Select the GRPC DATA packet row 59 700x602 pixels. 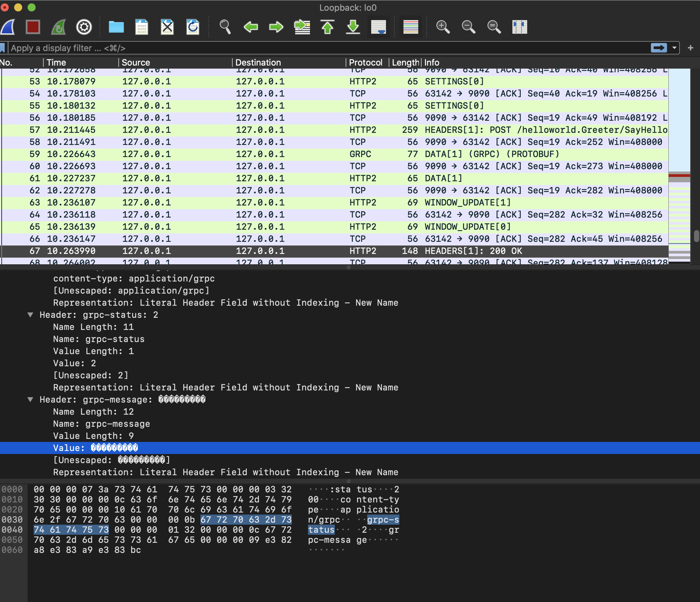pyautogui.click(x=236, y=154)
